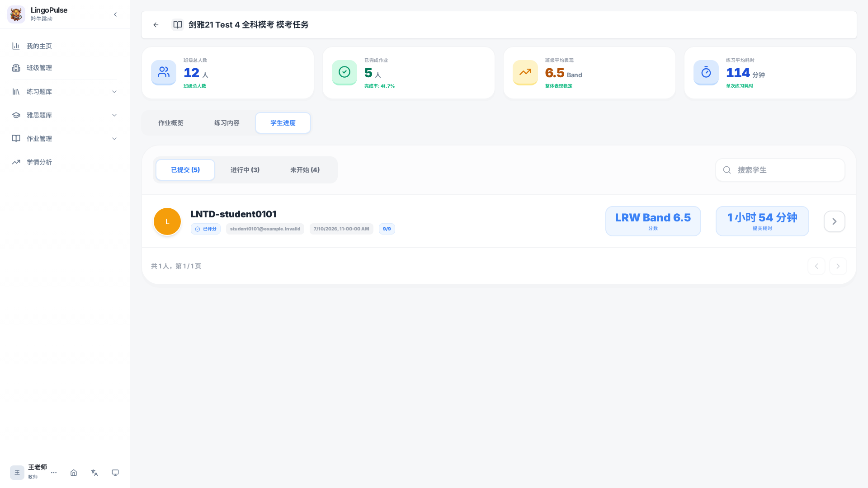Click the graduation cap icon for 雅思题库

[16, 115]
